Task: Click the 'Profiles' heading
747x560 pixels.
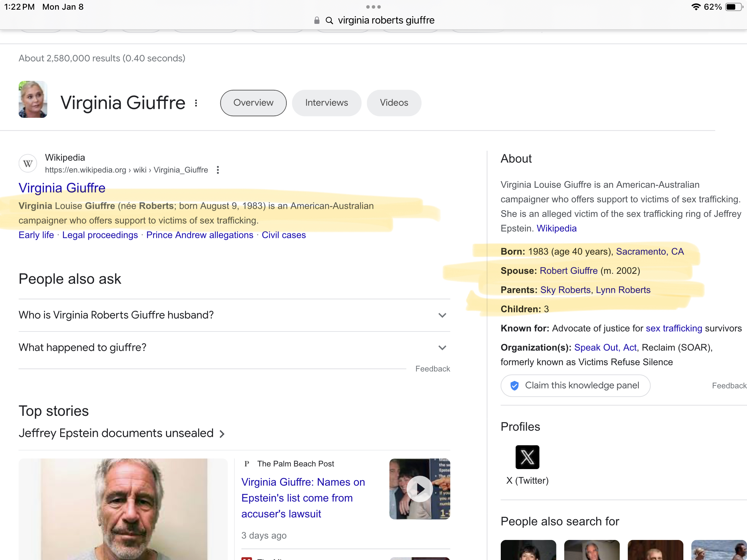Action: point(520,427)
